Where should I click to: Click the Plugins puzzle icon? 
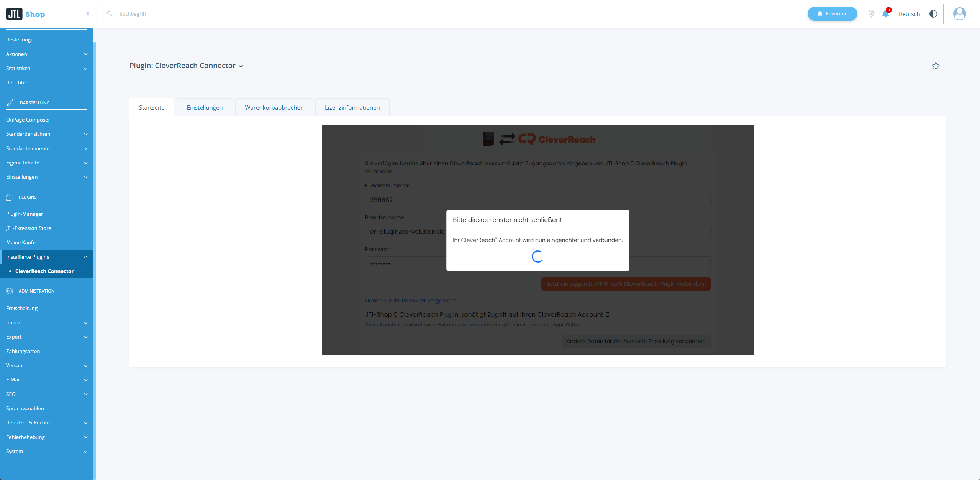click(x=10, y=197)
